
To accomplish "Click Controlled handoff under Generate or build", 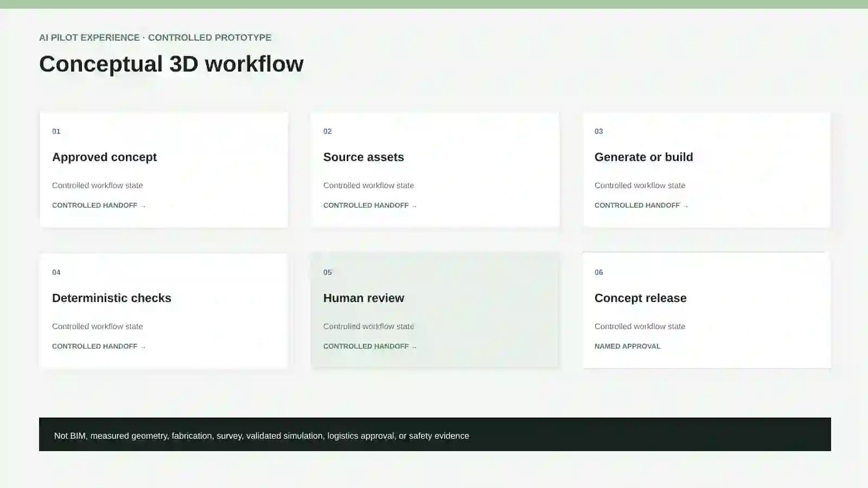I will coord(641,206).
